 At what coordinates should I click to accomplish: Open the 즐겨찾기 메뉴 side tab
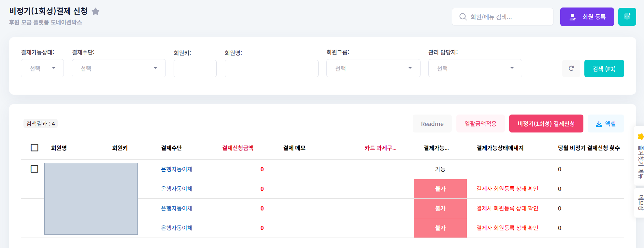[x=640, y=156]
